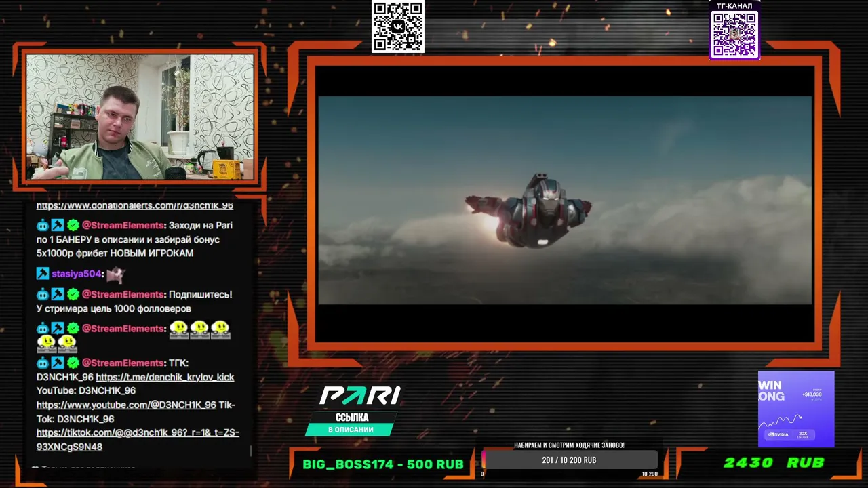Screen dimensions: 868x488
Task: Click the moderator badge on the Pari promo message
Action: pyautogui.click(x=58, y=225)
